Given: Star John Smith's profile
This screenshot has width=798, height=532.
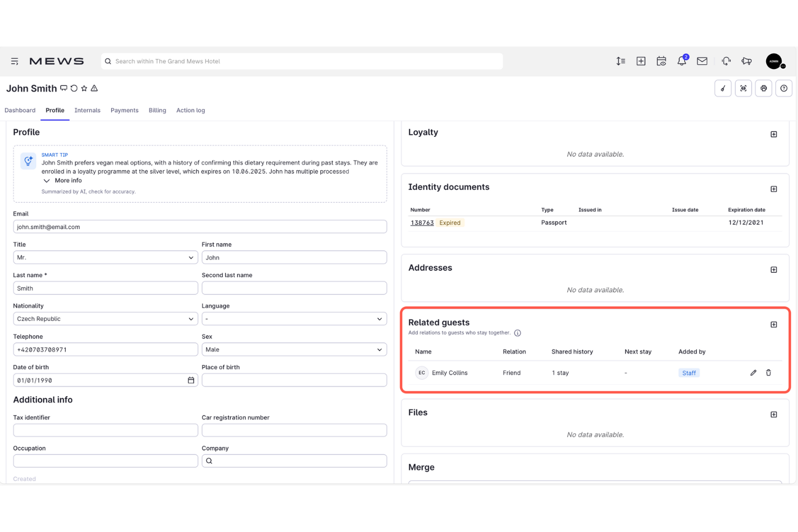Looking at the screenshot, I should 84,88.
